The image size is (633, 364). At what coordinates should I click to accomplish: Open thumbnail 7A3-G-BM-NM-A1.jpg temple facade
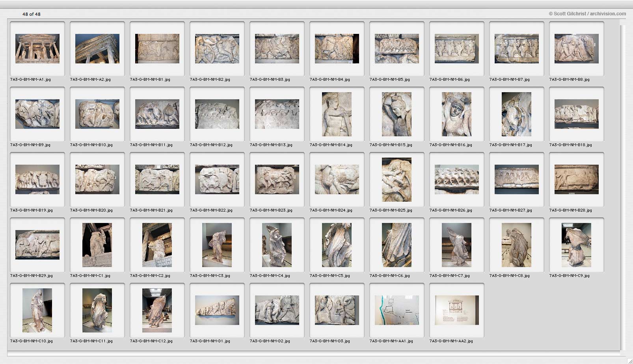[37, 48]
